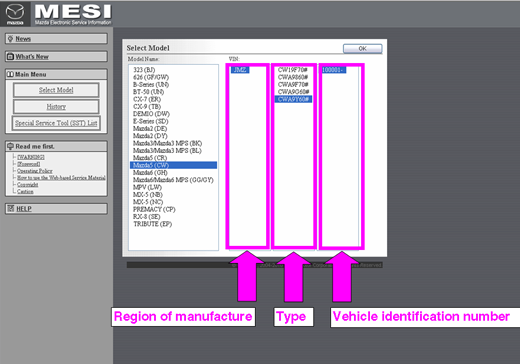Open the Caution link

tap(25, 191)
